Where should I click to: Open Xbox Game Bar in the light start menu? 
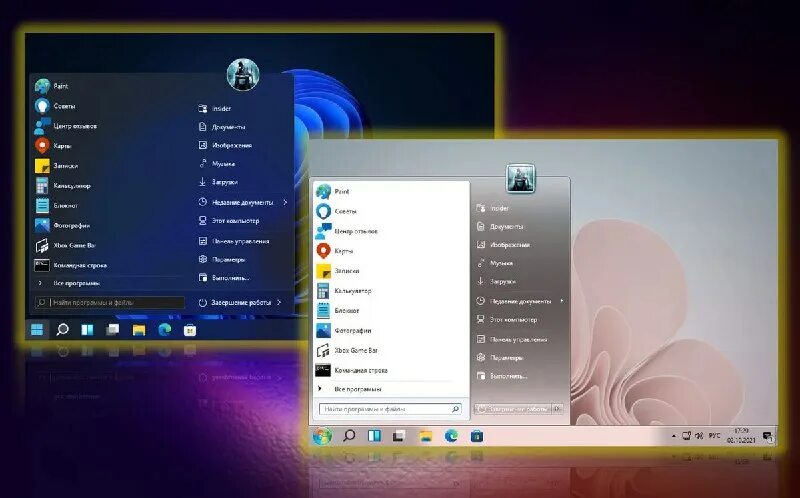(346, 351)
